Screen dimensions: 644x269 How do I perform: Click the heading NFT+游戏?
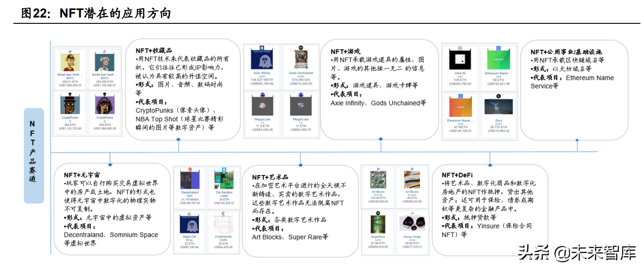[x=345, y=52]
